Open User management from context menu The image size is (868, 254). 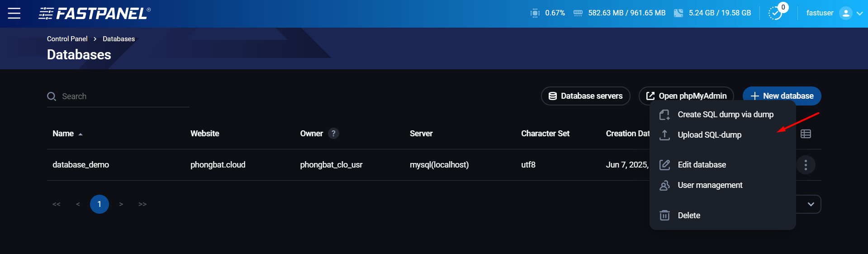pyautogui.click(x=710, y=185)
